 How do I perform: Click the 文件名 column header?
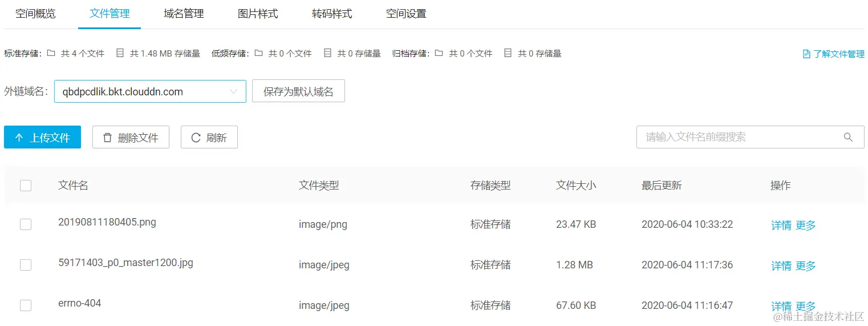click(x=73, y=186)
